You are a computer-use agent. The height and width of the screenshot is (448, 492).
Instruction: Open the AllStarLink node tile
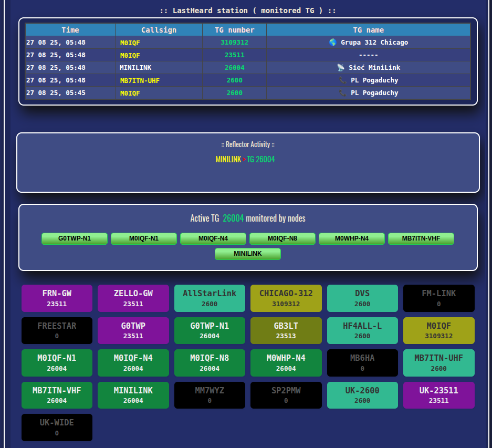pos(210,298)
